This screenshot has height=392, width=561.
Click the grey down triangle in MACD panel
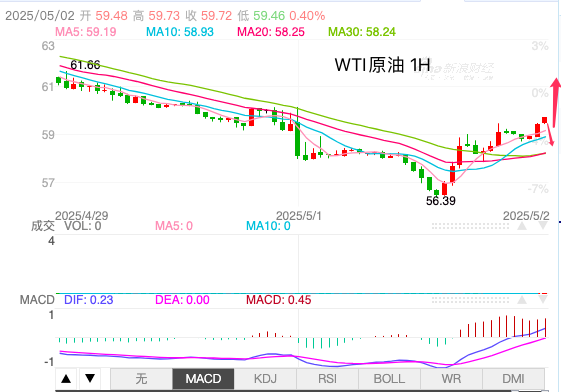click(x=543, y=300)
